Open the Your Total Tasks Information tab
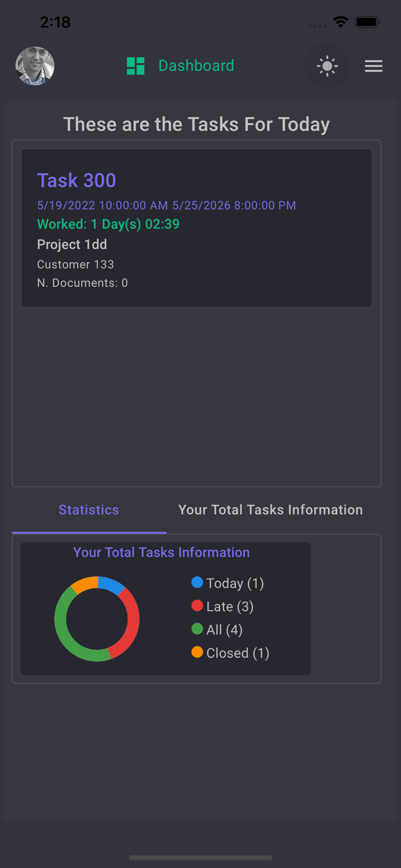This screenshot has width=401, height=868. coord(270,510)
